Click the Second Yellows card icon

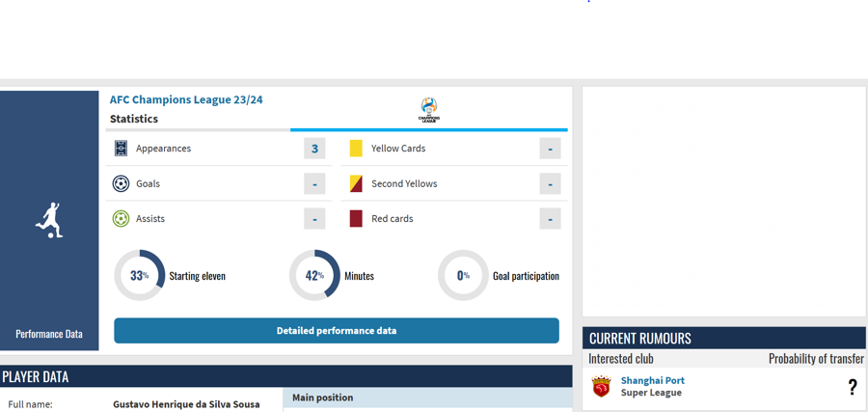(356, 183)
